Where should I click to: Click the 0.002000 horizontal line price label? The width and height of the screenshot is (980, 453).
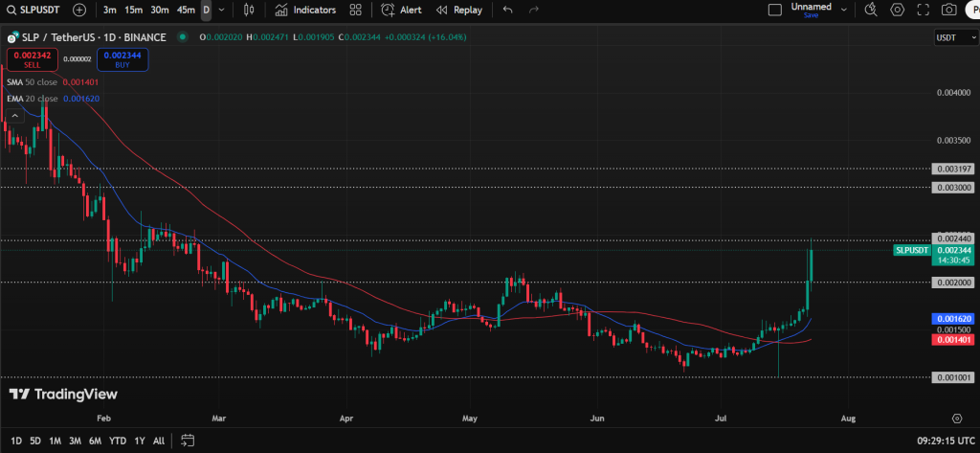(952, 283)
